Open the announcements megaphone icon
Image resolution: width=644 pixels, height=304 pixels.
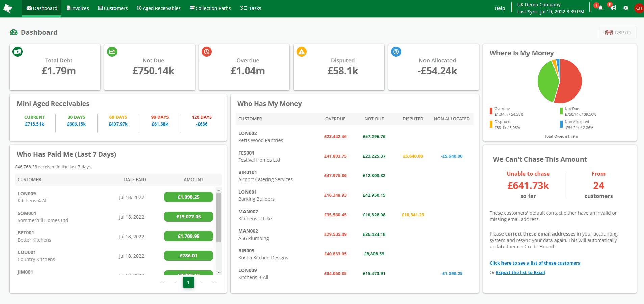pyautogui.click(x=613, y=8)
